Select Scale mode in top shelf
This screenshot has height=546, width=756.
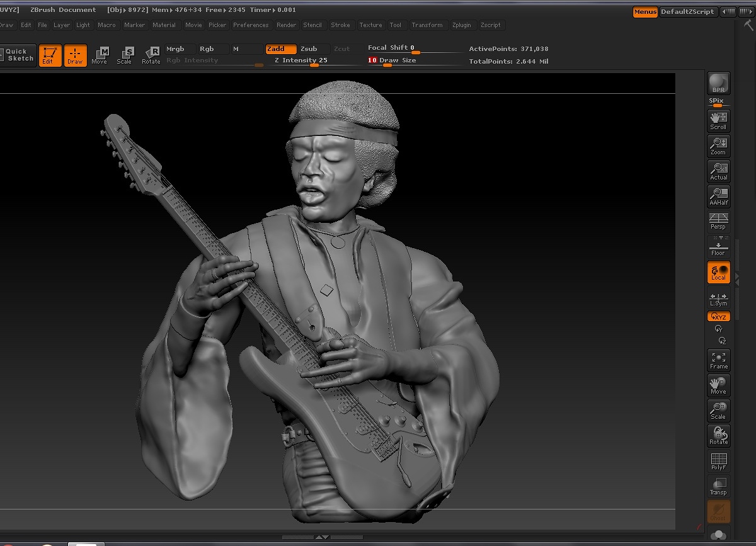[125, 55]
